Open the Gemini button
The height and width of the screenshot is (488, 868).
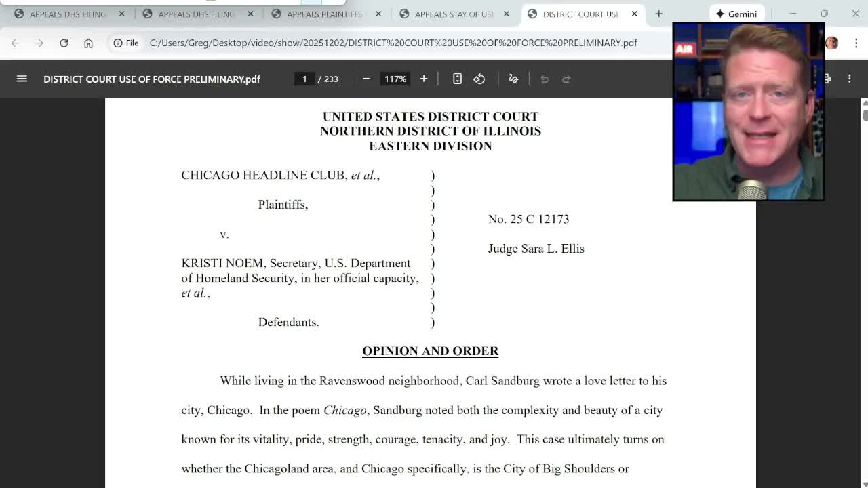[736, 14]
